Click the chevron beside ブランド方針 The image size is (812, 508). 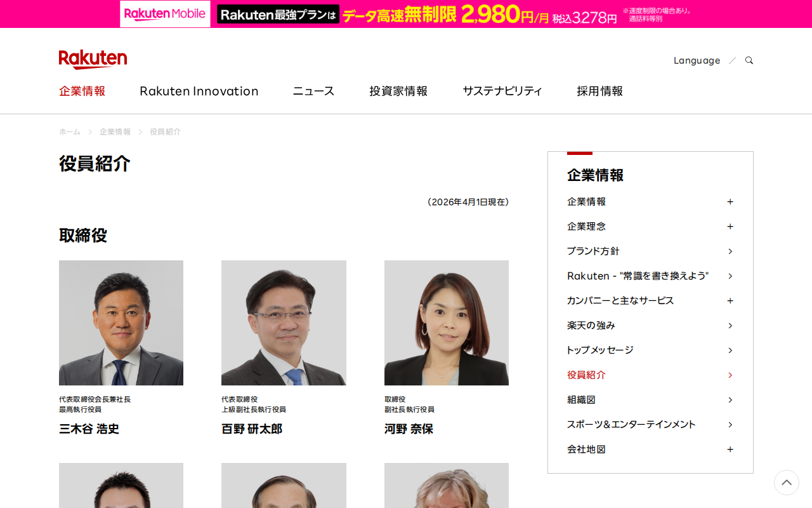coord(730,251)
